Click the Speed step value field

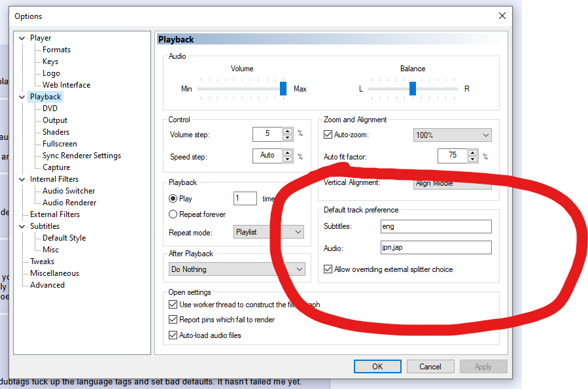(x=268, y=156)
